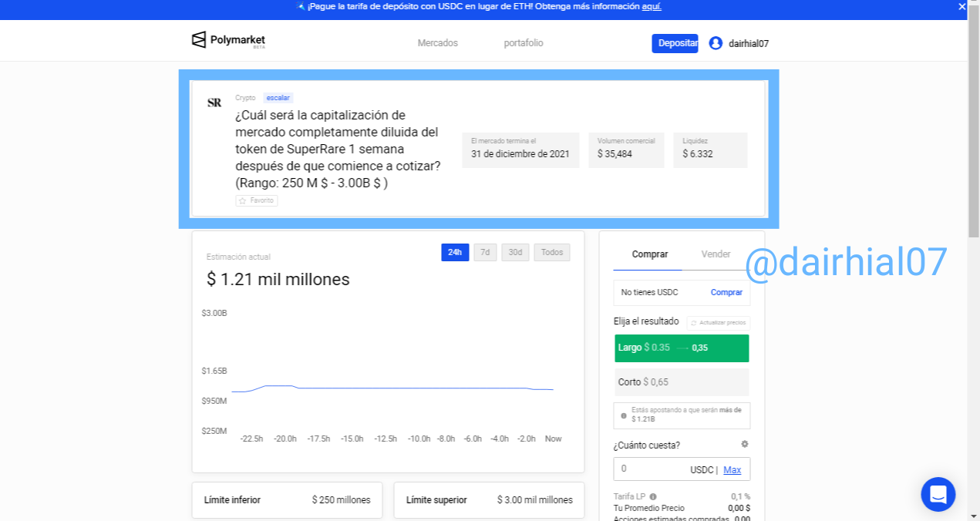Click the Tarifa LP info icon
This screenshot has height=521, width=980.
pos(653,497)
